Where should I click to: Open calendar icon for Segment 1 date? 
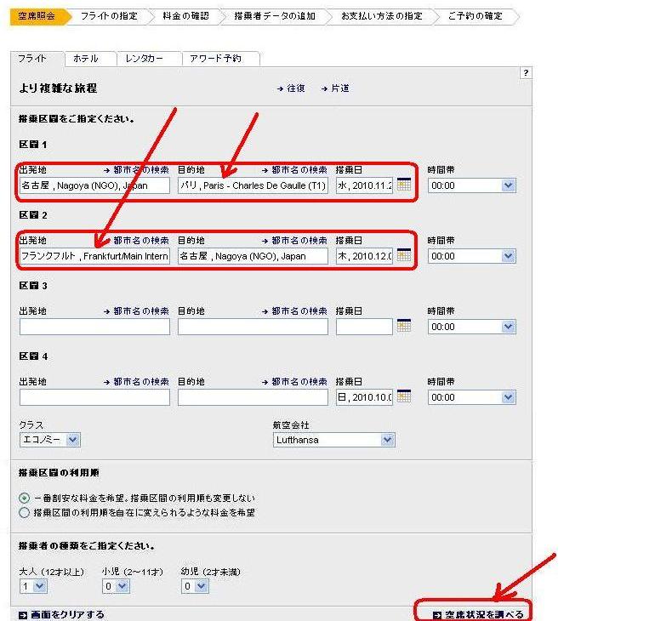(x=404, y=185)
